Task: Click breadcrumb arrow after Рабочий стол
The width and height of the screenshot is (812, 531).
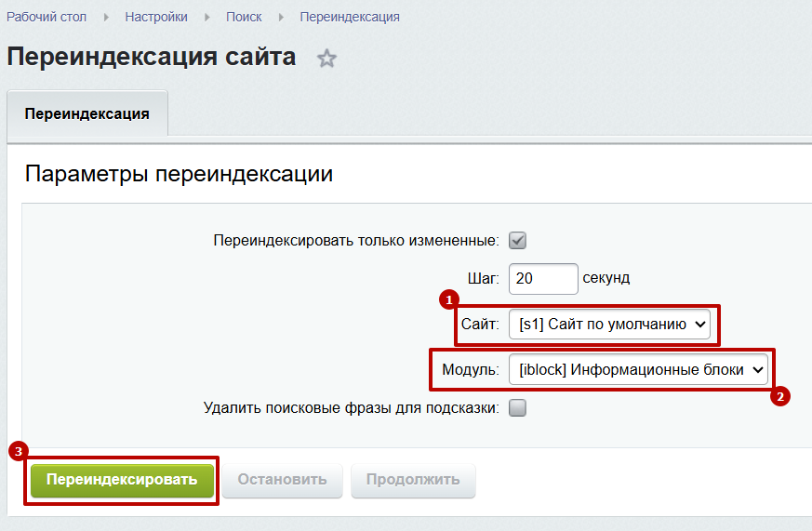Action: tap(106, 18)
